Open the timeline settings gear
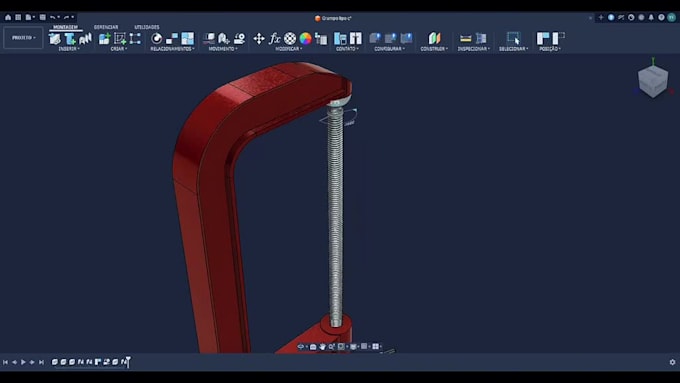This screenshot has width=680, height=383. (x=672, y=362)
